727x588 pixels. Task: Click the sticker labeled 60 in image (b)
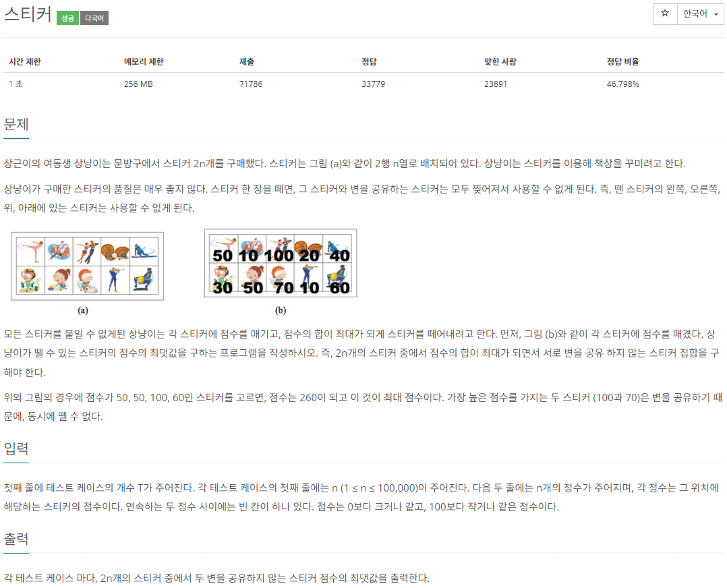tap(337, 278)
